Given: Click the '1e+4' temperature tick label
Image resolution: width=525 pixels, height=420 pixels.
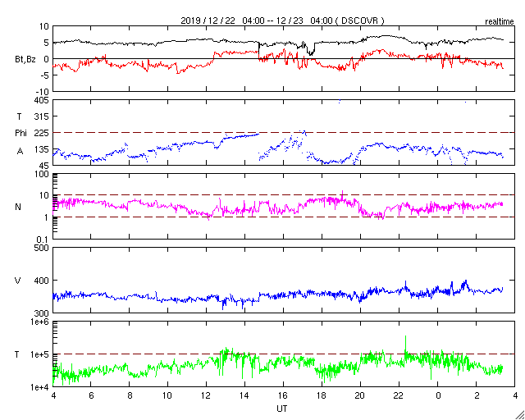Looking at the screenshot, I should (x=40, y=387).
